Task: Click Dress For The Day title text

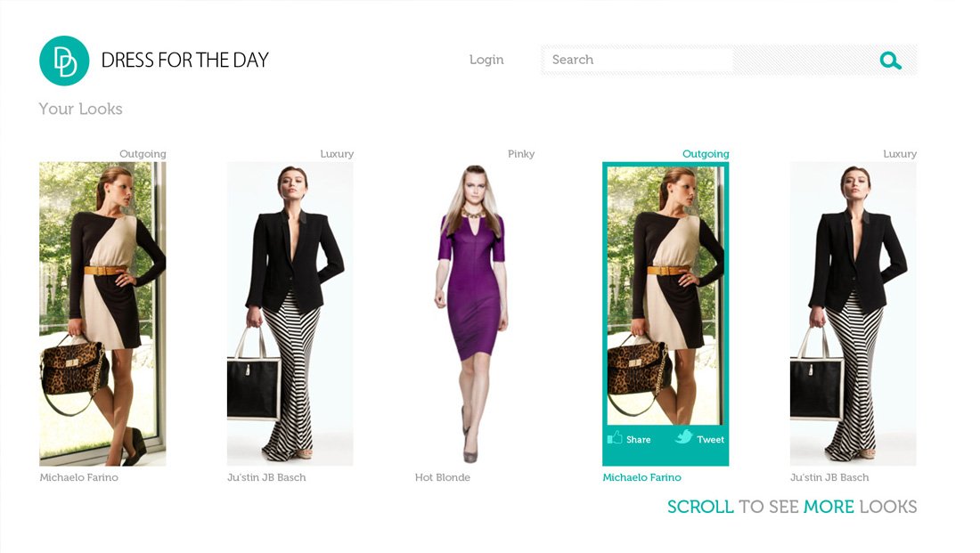Action: tap(185, 60)
